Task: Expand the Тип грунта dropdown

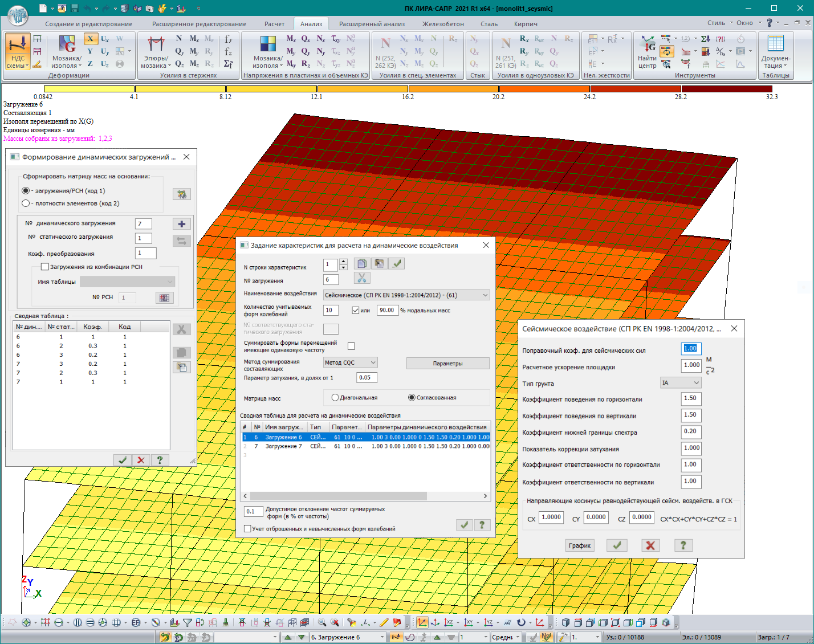Action: (696, 383)
